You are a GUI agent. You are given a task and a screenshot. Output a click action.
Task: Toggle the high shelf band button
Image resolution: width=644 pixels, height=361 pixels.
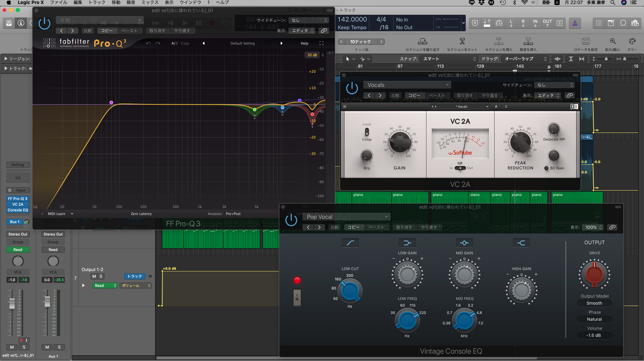click(x=521, y=243)
